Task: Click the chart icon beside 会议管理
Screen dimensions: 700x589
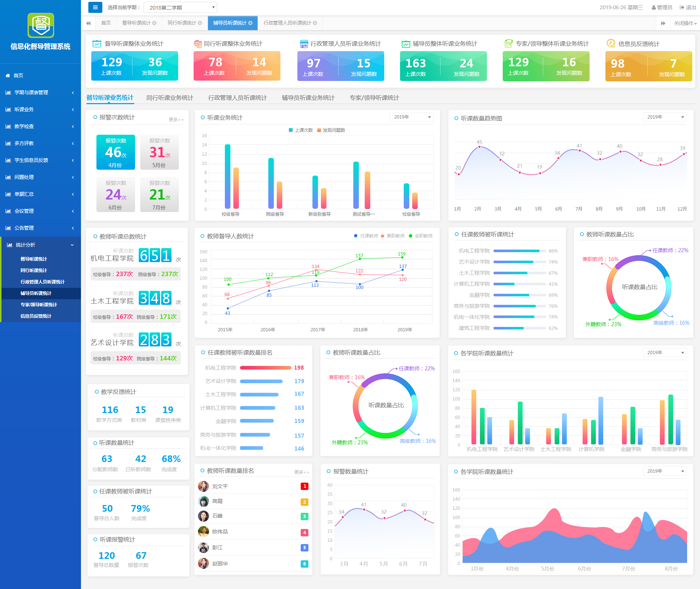Action: coord(8,211)
